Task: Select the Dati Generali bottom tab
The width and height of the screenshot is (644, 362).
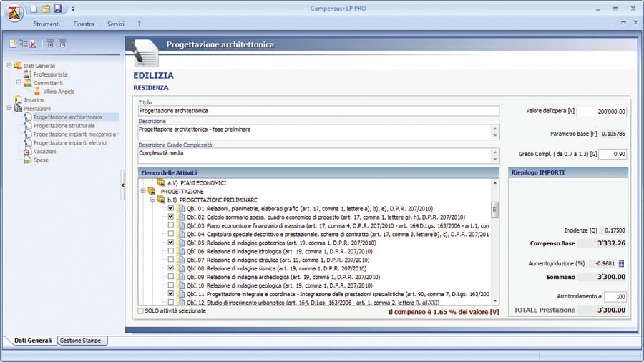Action: coord(33,341)
